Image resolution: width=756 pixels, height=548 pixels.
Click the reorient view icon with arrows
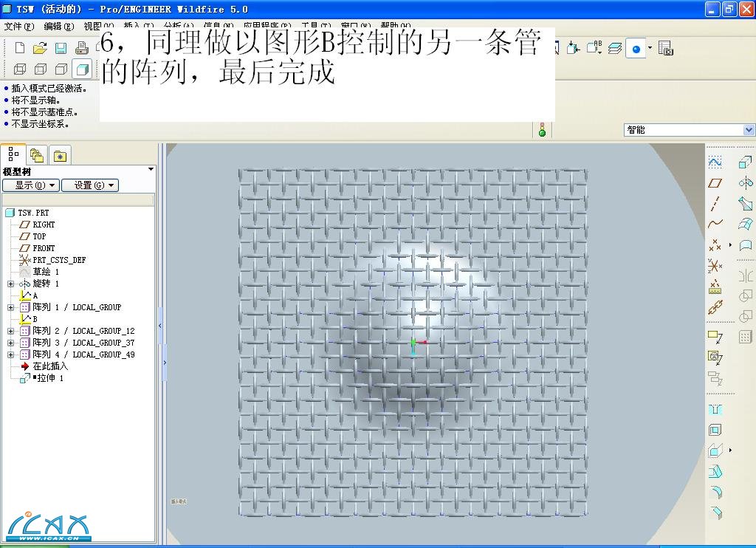[x=574, y=48]
